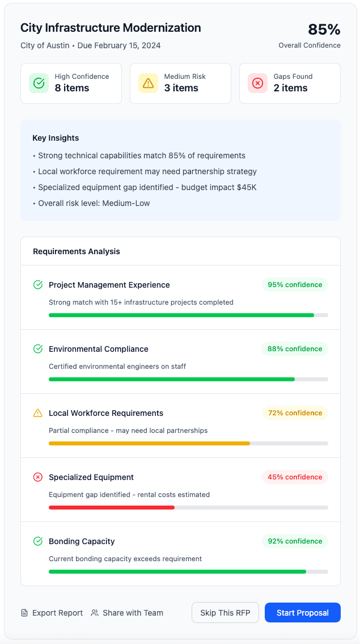Screen dimensions: 360x644
Task: Click the 45% confidence badge
Action: pos(295,477)
